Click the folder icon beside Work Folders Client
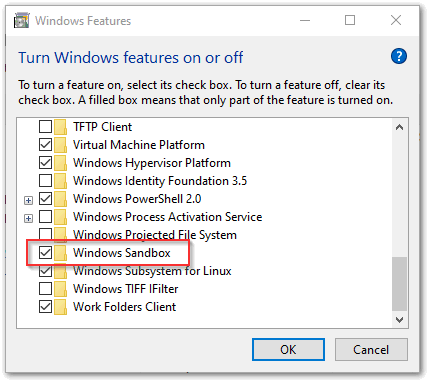 [60, 307]
